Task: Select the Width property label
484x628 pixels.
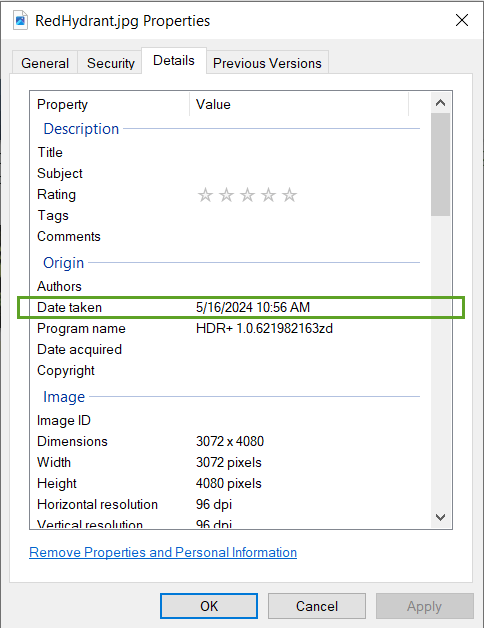Action: (54, 462)
